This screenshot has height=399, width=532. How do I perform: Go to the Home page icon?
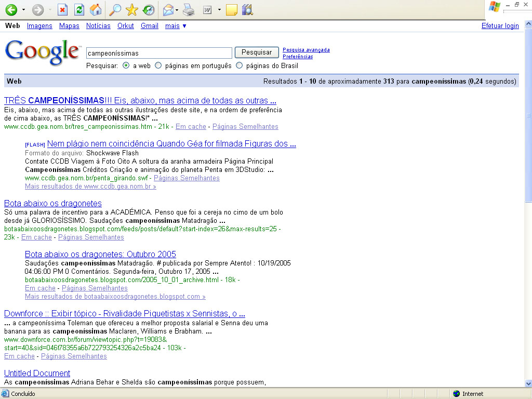tap(96, 10)
